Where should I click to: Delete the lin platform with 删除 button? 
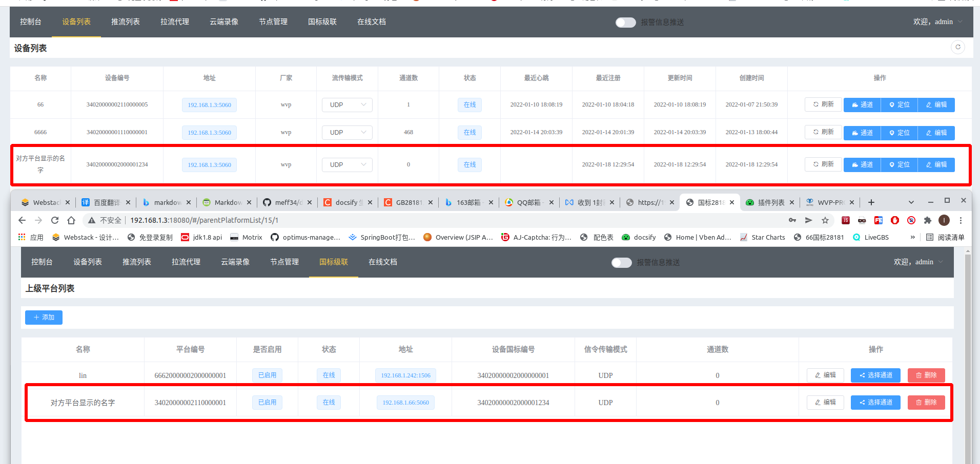(x=926, y=375)
